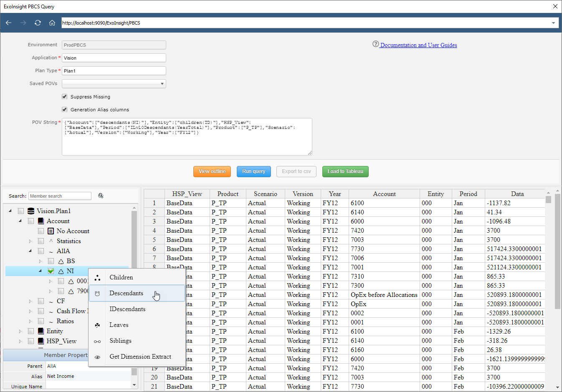Click the eye icon next to Get Dimension Extract
Screen dimensions: 562x392
point(97,357)
